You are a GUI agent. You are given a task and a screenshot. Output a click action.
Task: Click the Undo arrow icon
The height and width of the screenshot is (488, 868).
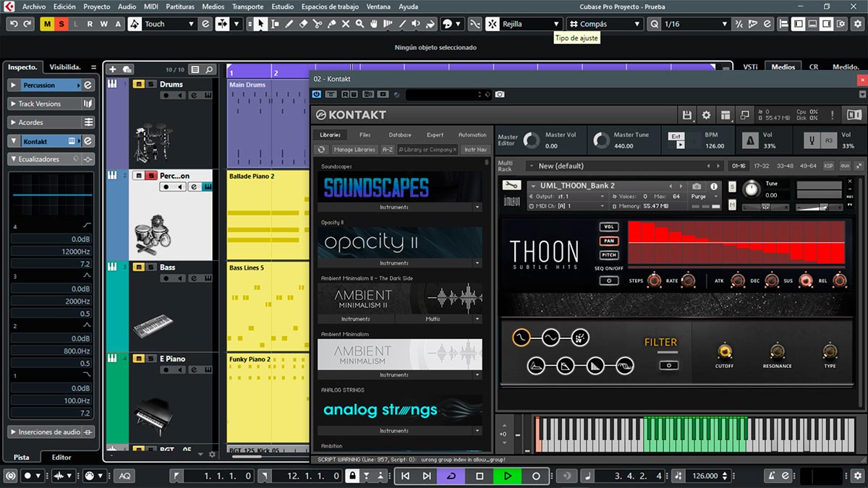pos(14,24)
